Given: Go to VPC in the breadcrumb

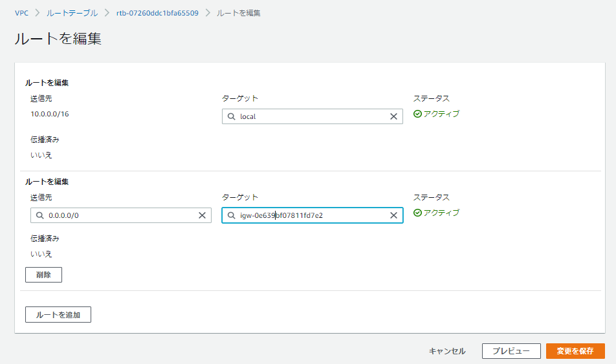Looking at the screenshot, I should pos(22,13).
